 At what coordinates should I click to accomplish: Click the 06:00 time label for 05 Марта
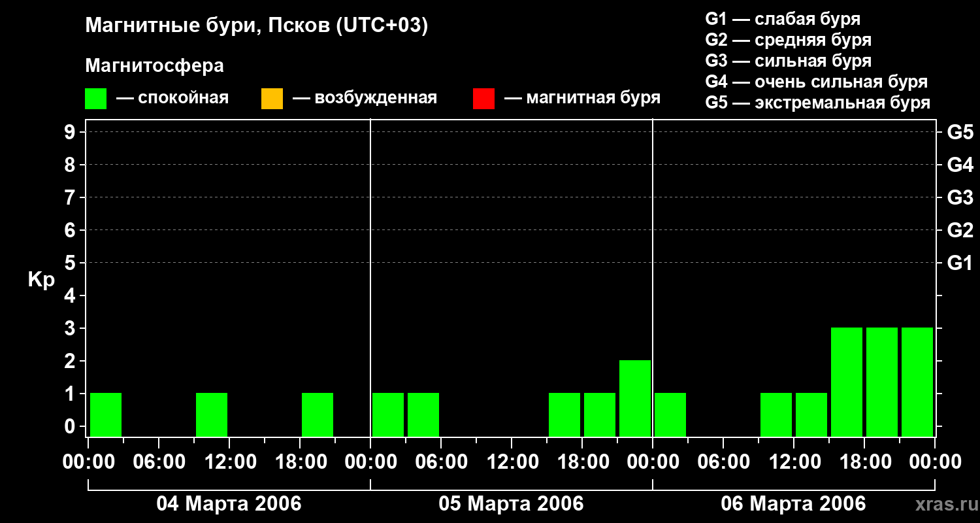pyautogui.click(x=441, y=462)
